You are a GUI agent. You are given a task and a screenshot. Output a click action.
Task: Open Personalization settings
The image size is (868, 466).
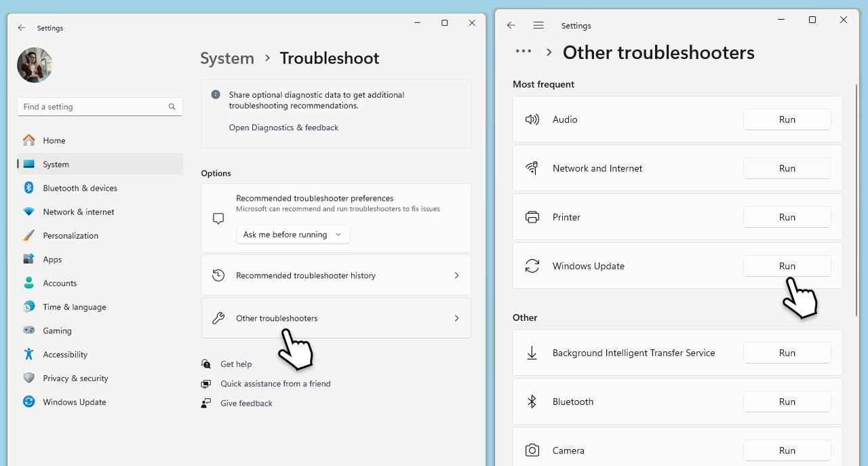pos(100,235)
